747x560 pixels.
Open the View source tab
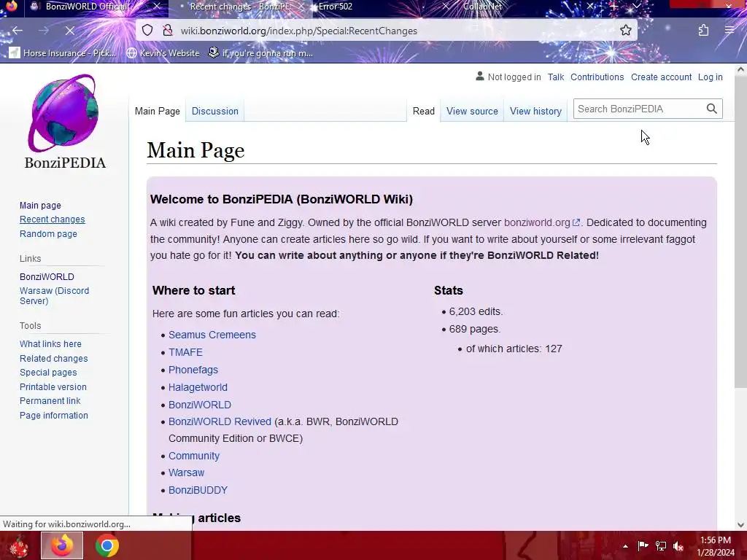pos(472,111)
